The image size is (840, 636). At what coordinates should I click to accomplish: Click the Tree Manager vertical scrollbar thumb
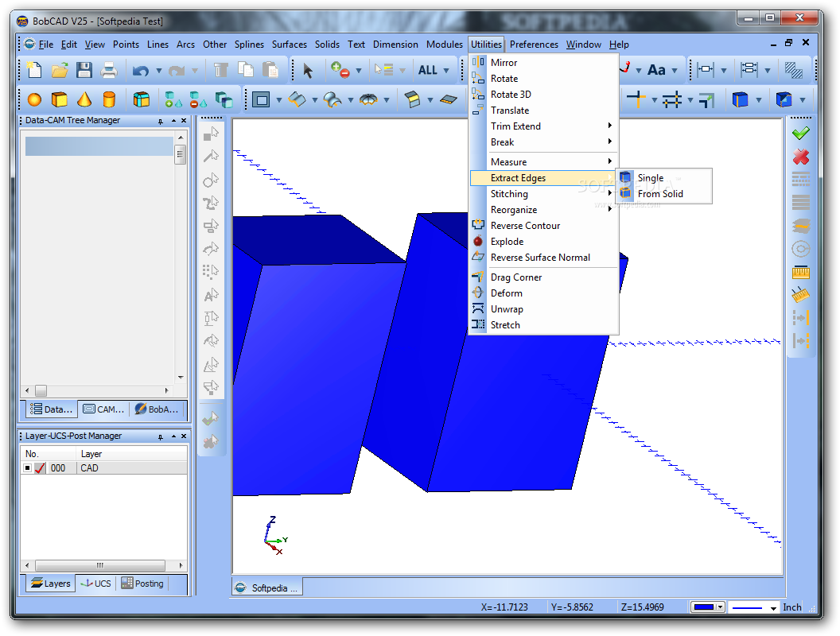point(181,155)
